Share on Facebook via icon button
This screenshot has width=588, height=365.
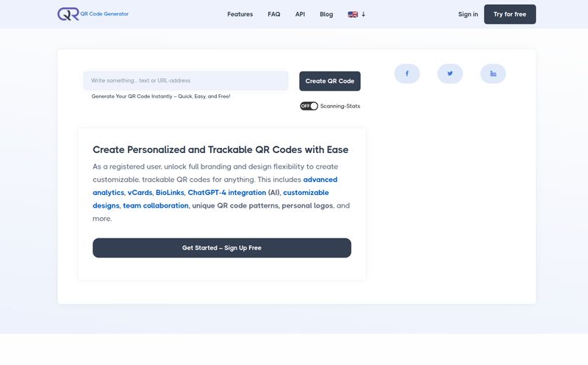click(x=407, y=74)
